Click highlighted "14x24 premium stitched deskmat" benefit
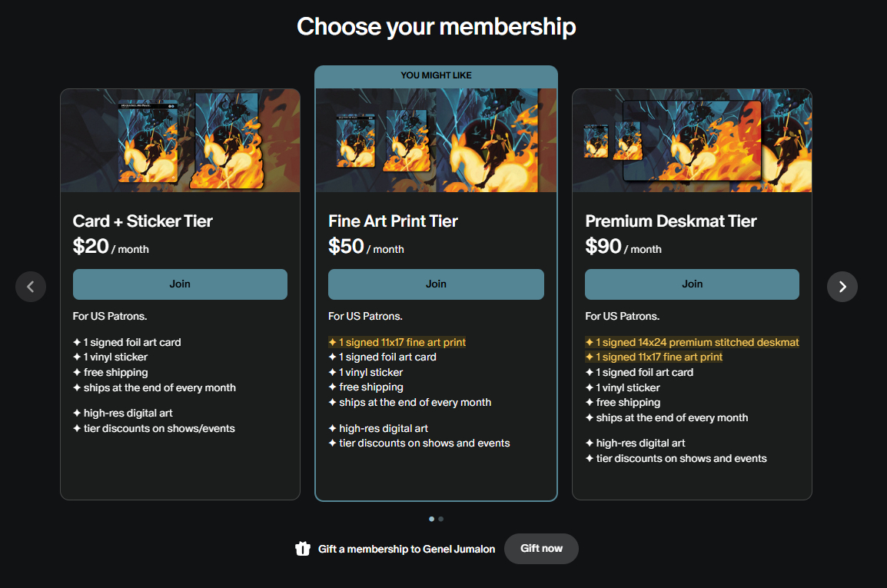Image resolution: width=887 pixels, height=588 pixels. pos(696,342)
